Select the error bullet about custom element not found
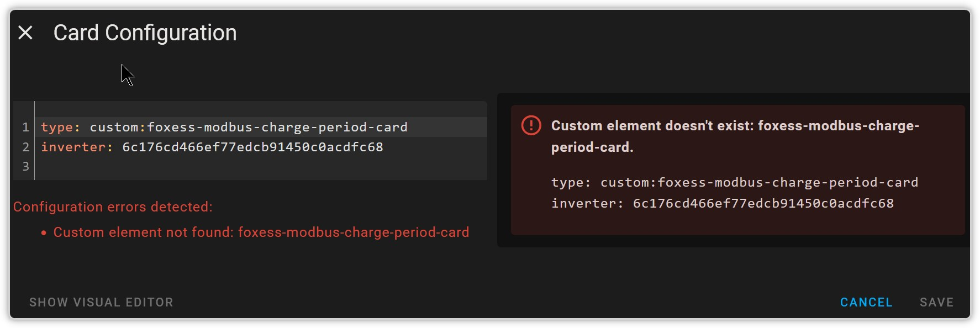This screenshot has width=980, height=328. click(261, 232)
